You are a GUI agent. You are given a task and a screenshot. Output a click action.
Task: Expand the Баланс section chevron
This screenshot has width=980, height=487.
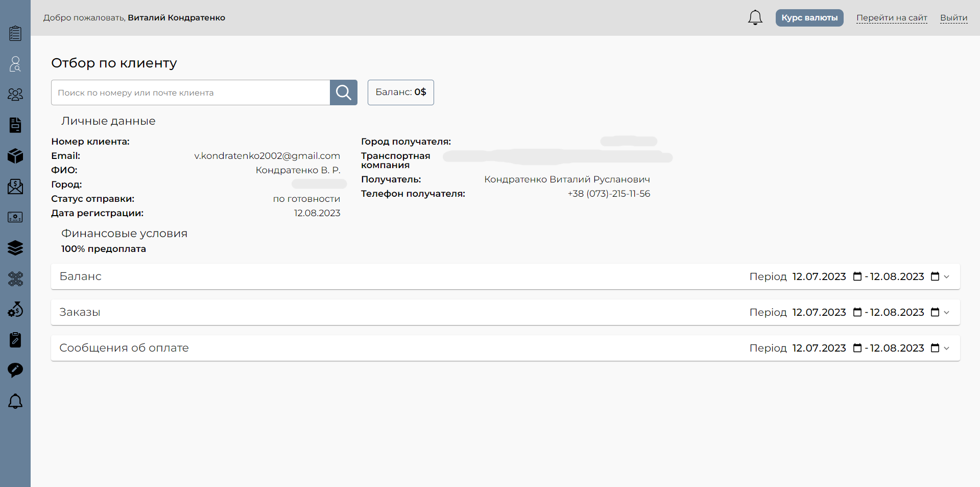point(947,277)
